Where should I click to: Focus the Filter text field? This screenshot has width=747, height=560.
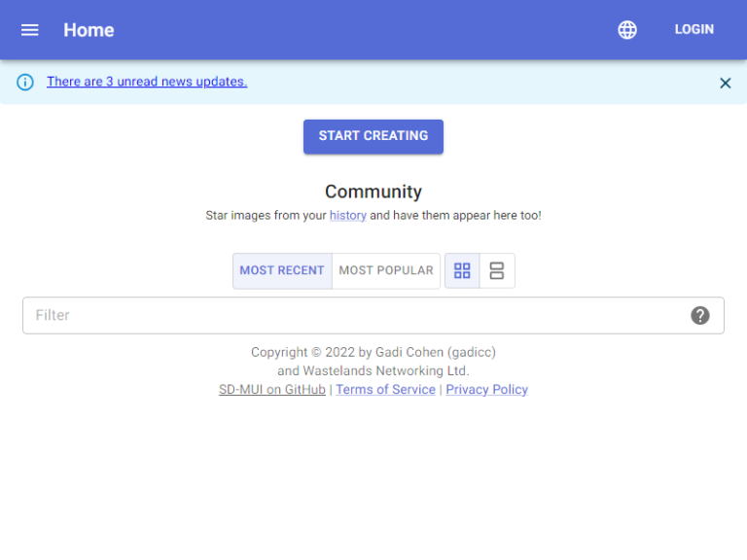(x=373, y=315)
